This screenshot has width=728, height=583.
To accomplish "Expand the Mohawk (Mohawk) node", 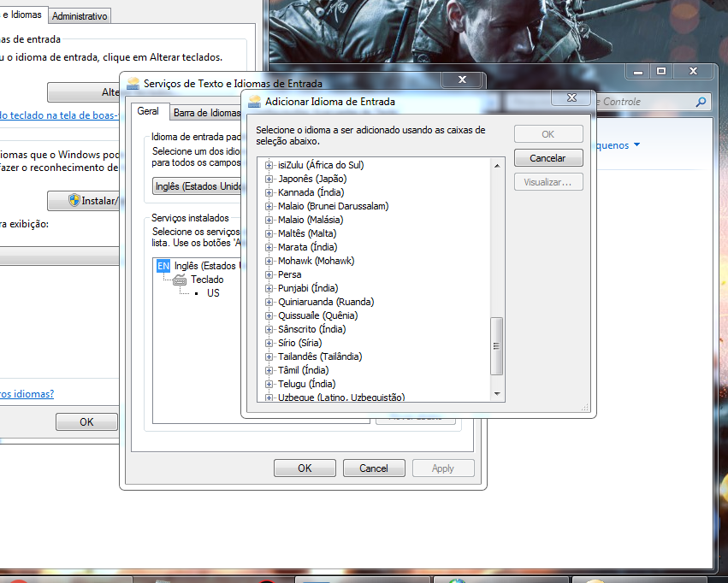I will click(x=269, y=261).
